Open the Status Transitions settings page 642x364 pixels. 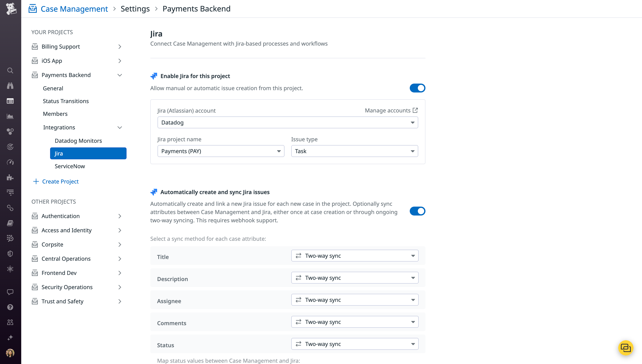click(66, 101)
